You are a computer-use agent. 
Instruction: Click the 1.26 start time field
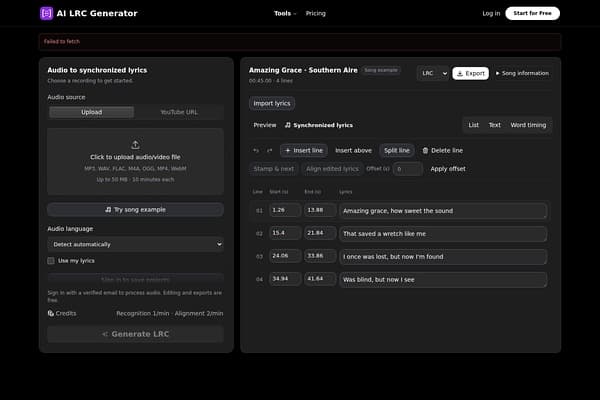tap(285, 211)
